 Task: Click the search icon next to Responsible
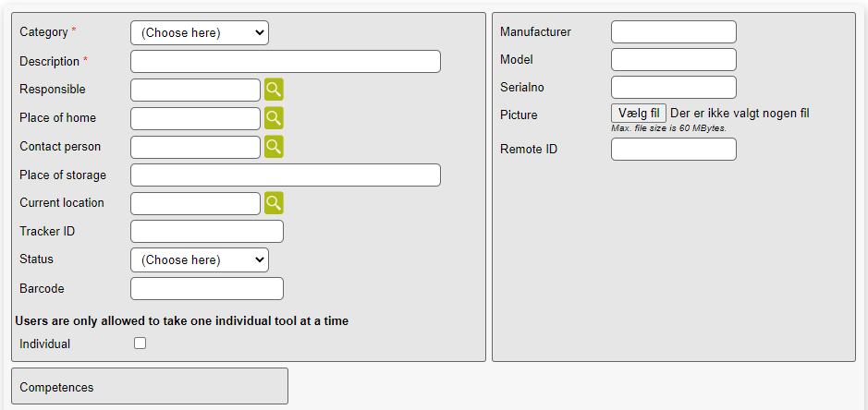coord(274,90)
